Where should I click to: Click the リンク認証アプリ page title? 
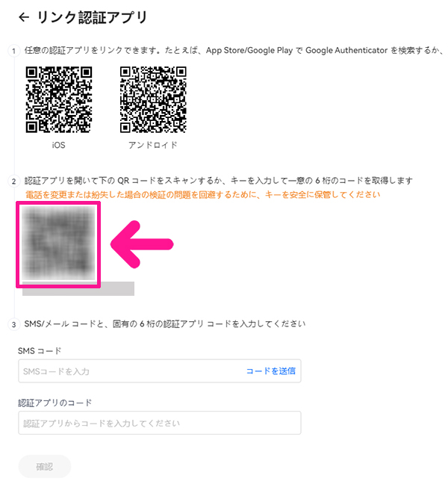[x=92, y=17]
